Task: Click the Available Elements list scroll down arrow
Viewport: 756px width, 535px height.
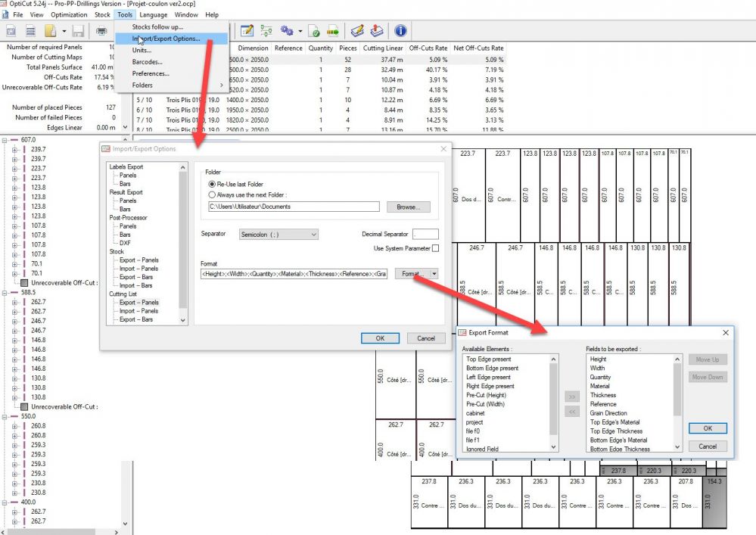Action: point(553,447)
